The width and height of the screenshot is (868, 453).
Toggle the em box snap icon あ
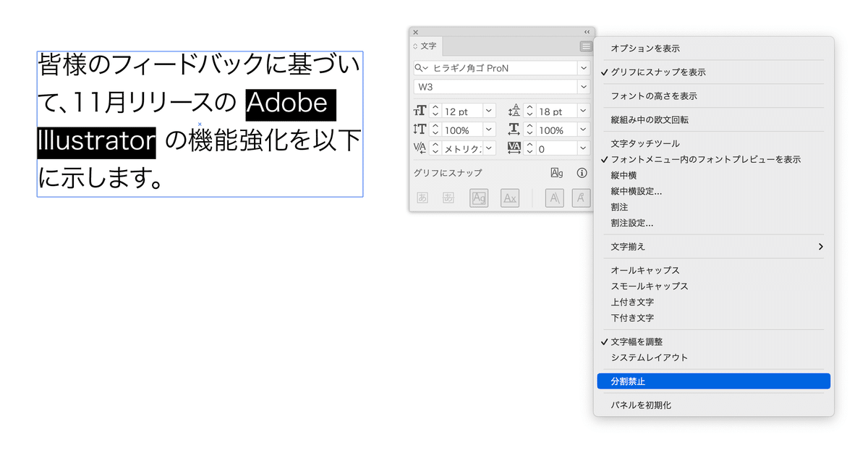(x=423, y=198)
